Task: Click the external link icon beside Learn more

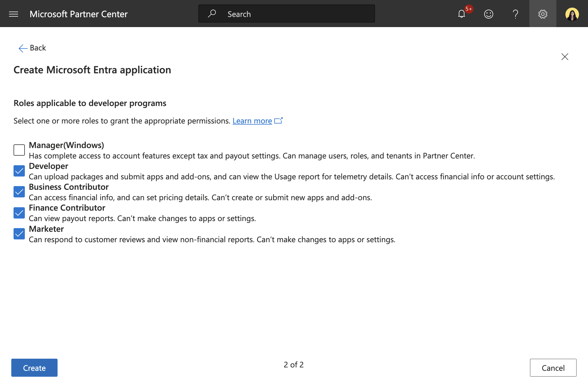Action: point(278,120)
